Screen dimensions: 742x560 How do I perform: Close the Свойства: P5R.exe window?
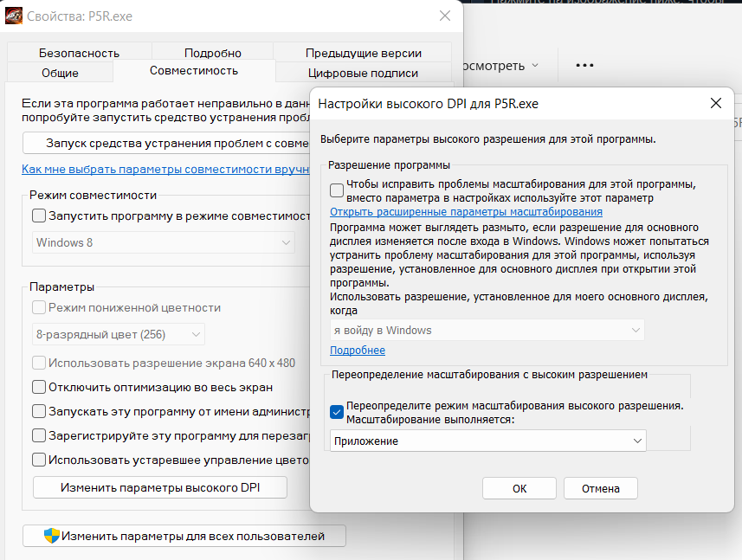click(445, 16)
